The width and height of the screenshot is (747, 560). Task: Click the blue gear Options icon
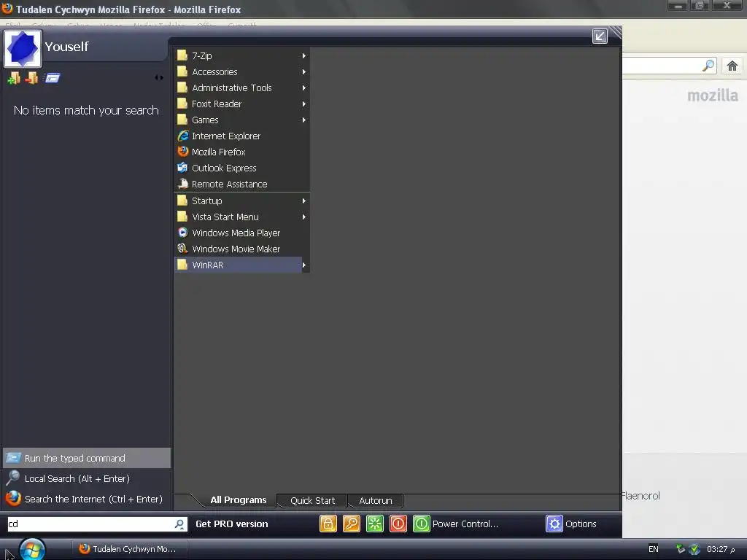point(554,524)
